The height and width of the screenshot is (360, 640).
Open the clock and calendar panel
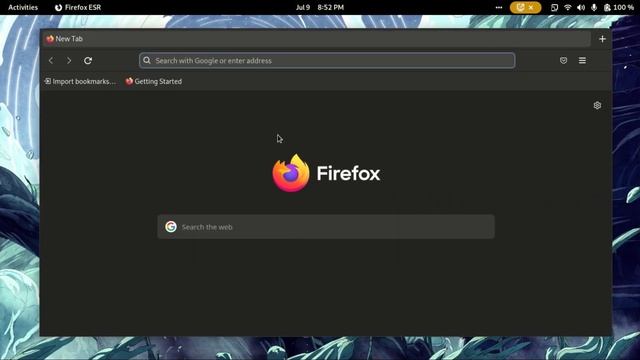[320, 7]
